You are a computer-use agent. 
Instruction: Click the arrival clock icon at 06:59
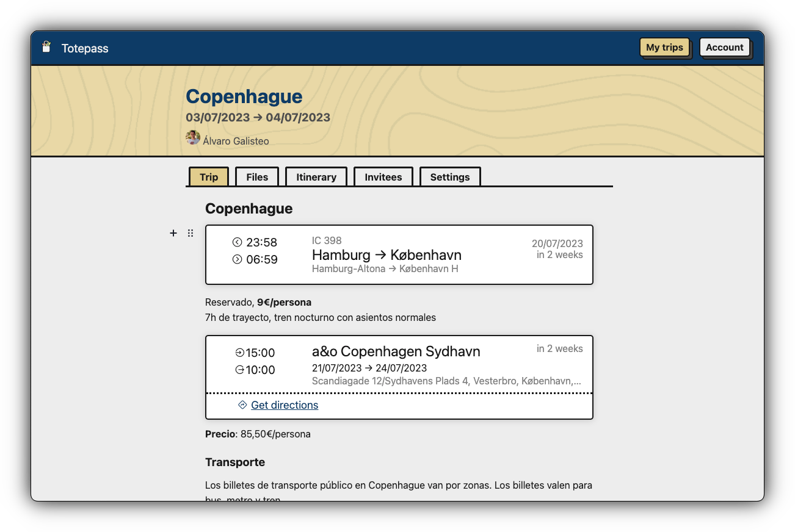pyautogui.click(x=238, y=259)
